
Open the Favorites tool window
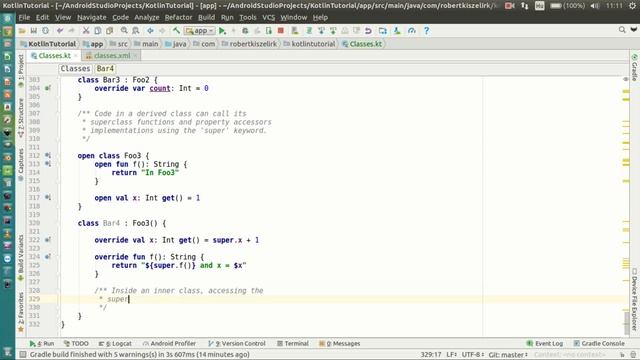[21, 311]
